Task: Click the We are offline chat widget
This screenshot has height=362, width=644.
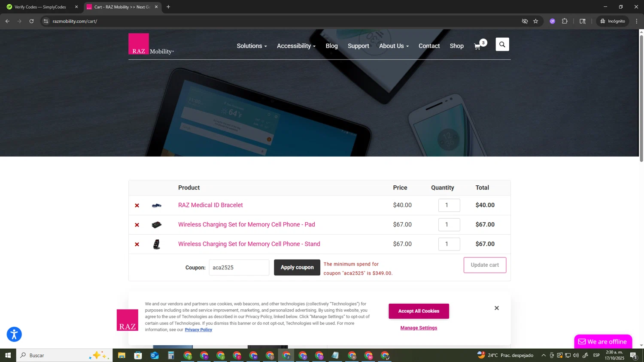Action: click(603, 342)
